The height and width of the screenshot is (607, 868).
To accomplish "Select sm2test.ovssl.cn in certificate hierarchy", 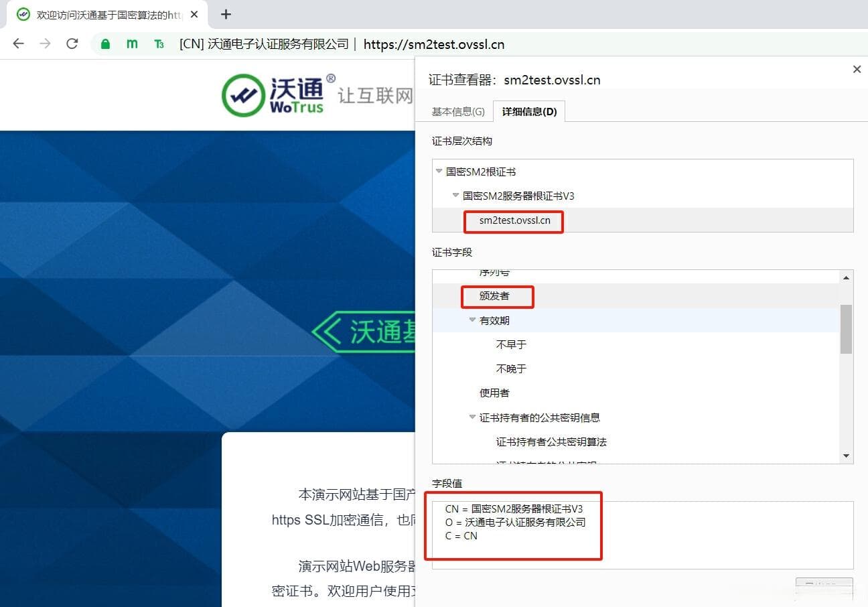I will point(515,220).
